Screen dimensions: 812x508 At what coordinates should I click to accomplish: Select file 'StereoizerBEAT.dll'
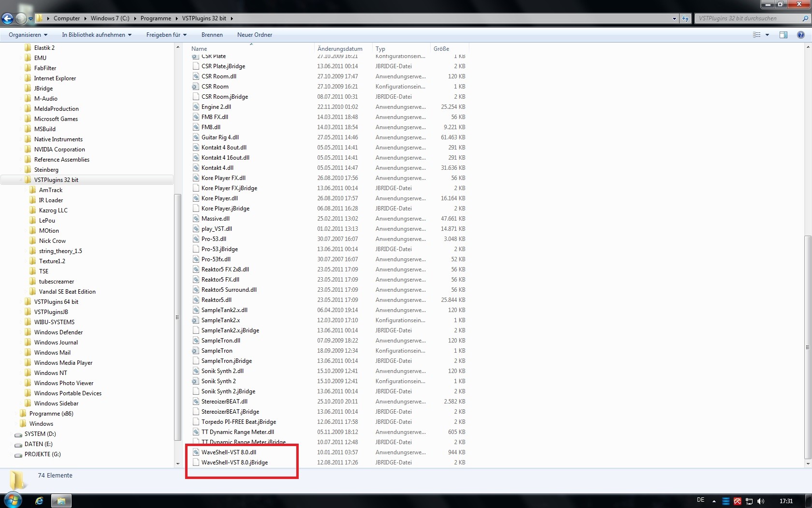click(x=224, y=402)
